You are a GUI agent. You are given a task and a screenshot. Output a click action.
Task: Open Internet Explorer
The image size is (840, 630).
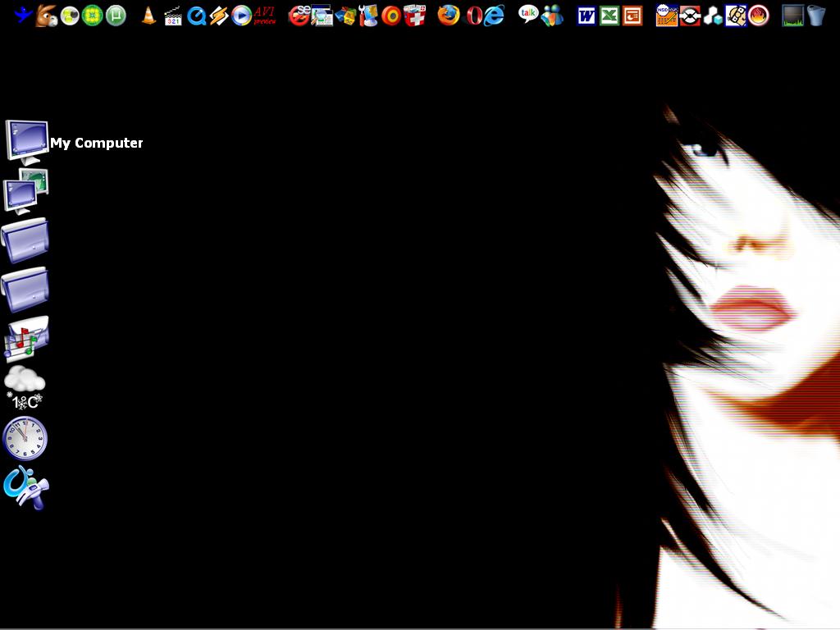click(x=494, y=16)
